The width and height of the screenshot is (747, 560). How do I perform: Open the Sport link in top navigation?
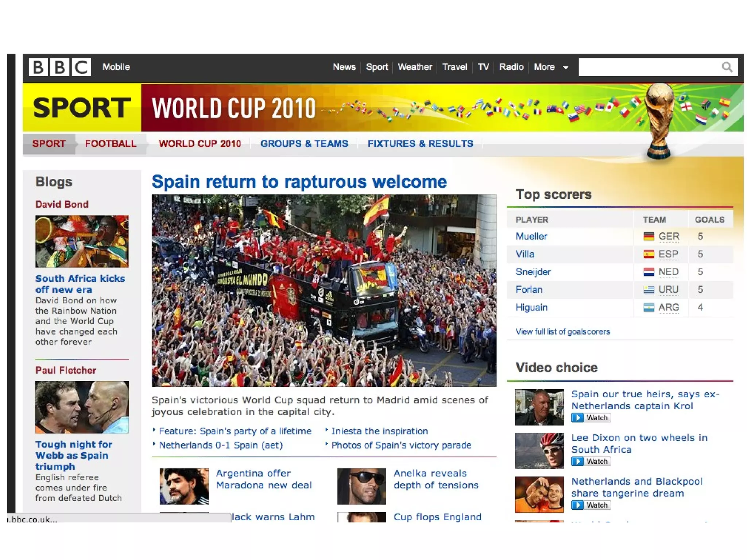[376, 67]
